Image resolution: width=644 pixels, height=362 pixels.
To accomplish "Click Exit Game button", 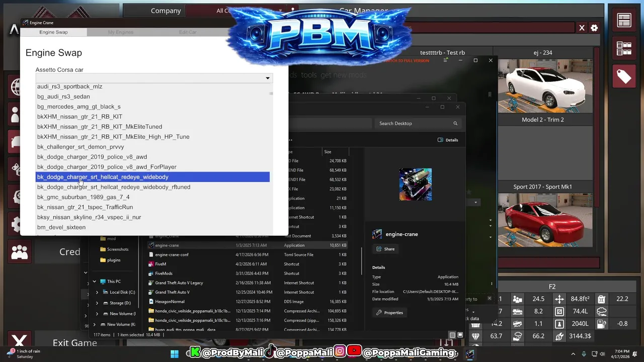I will [x=74, y=343].
